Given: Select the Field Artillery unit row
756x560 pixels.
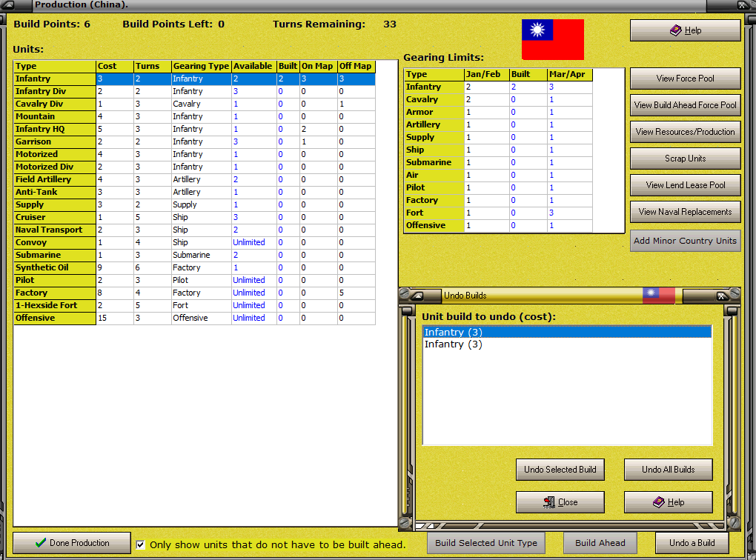Looking at the screenshot, I should 195,179.
